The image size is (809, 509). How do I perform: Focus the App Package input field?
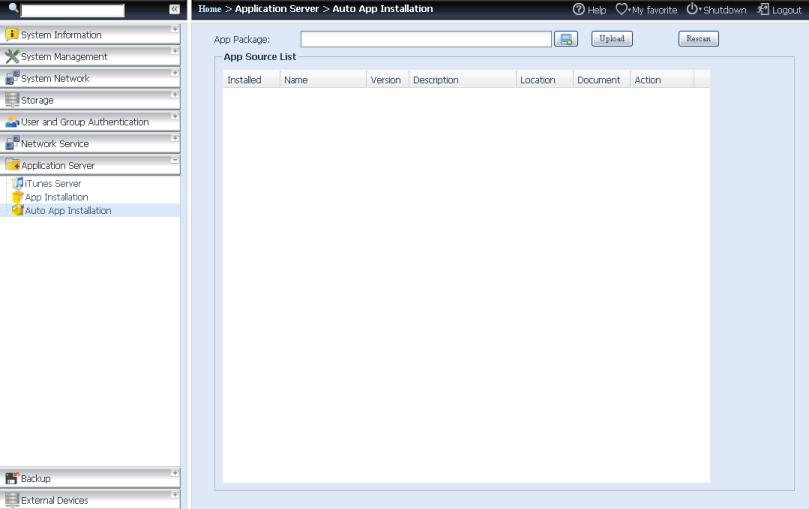(426, 39)
